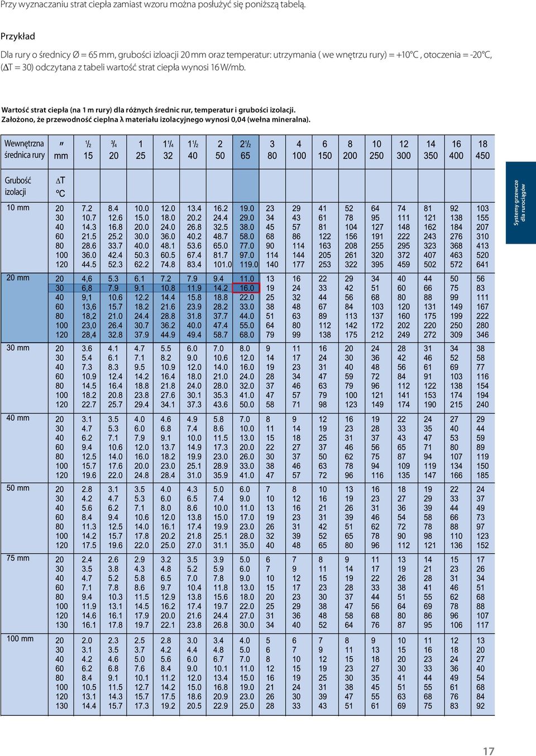Viewport: 536px width, 756px height.
Task: Click the "Systemy grzewcze dla rurociągów" side tab
Action: click(x=520, y=202)
